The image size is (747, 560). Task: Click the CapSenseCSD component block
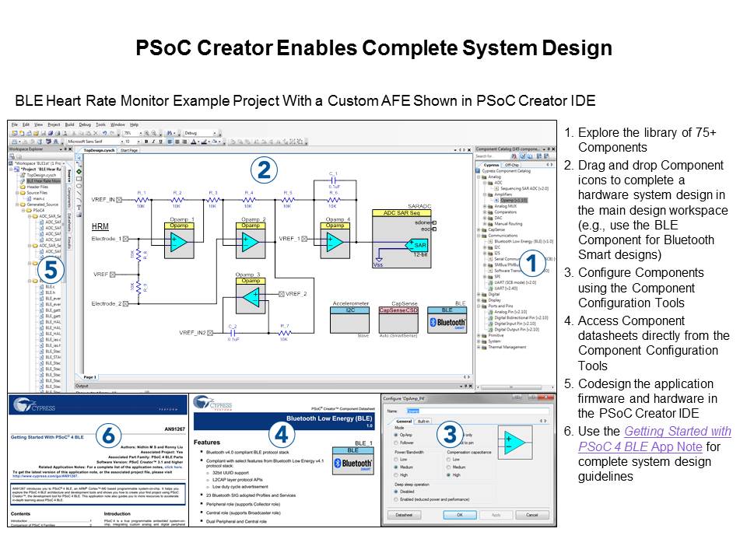tap(398, 310)
